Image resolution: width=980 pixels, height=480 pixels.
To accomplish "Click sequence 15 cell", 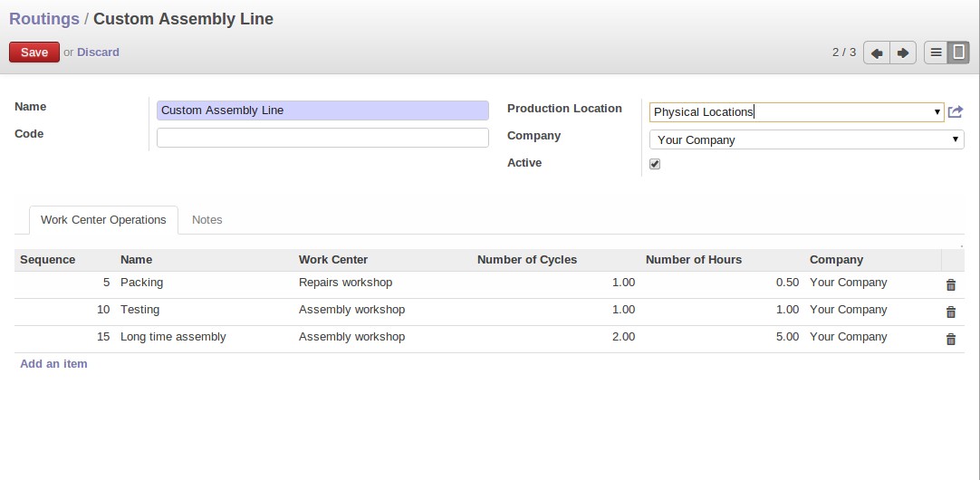I will pyautogui.click(x=103, y=337).
